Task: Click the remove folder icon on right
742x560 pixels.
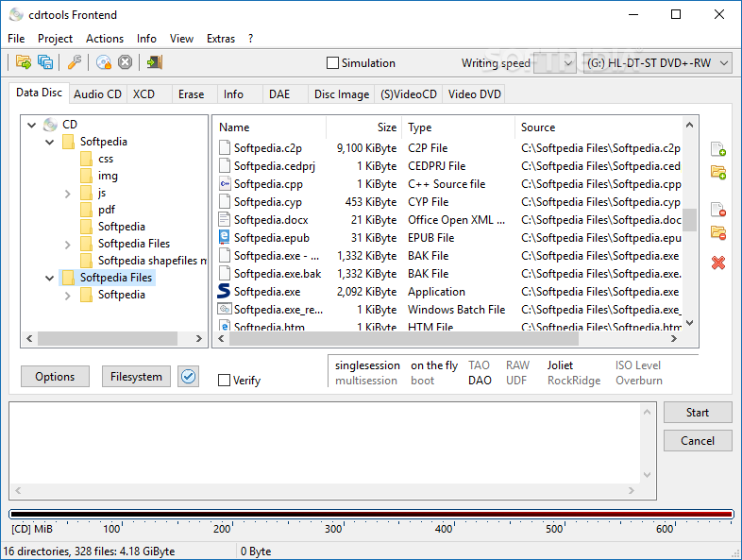Action: 718,232
